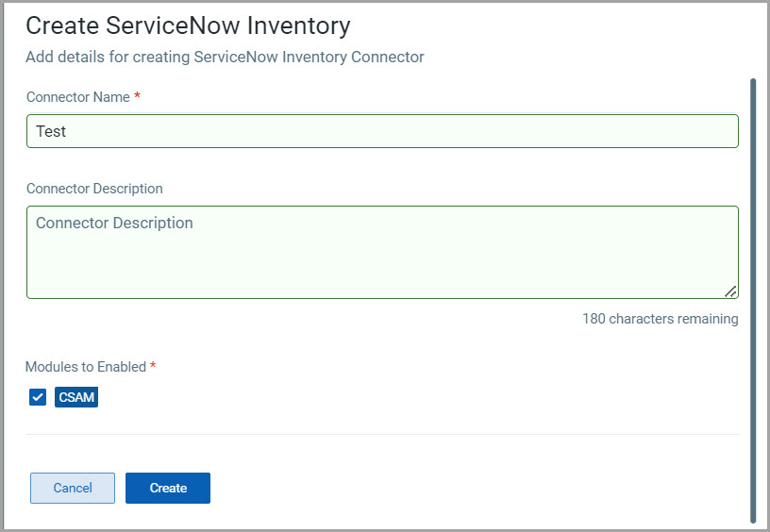
Task: Click empty space right of Create button
Action: pos(472,488)
